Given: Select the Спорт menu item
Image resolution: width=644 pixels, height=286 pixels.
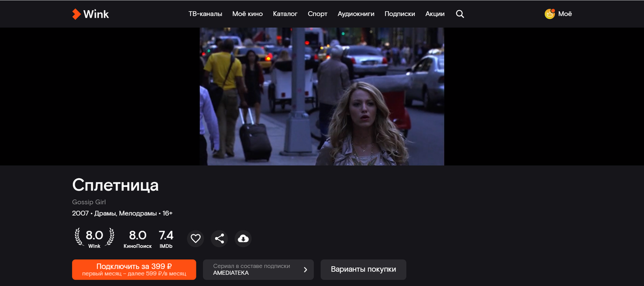Looking at the screenshot, I should click(317, 14).
